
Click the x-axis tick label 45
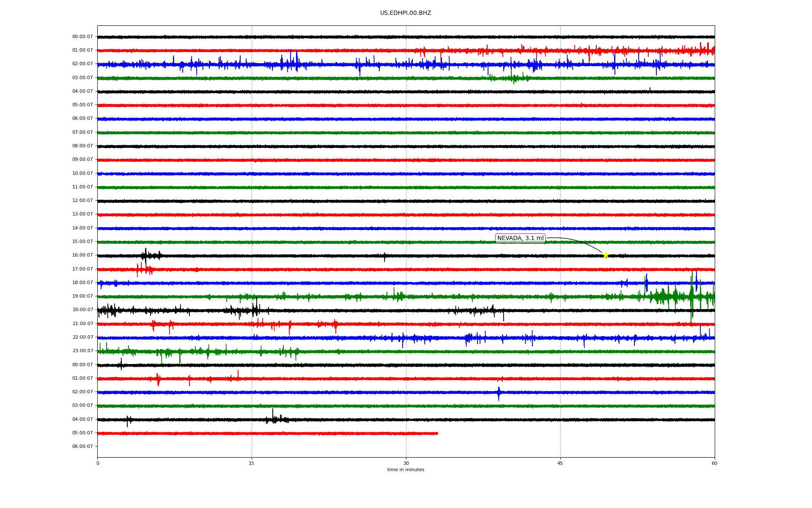[560, 463]
